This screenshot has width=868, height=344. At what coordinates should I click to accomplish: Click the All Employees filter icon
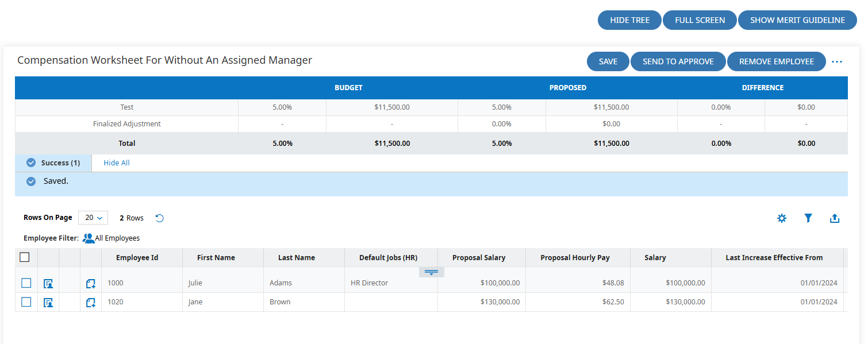89,238
